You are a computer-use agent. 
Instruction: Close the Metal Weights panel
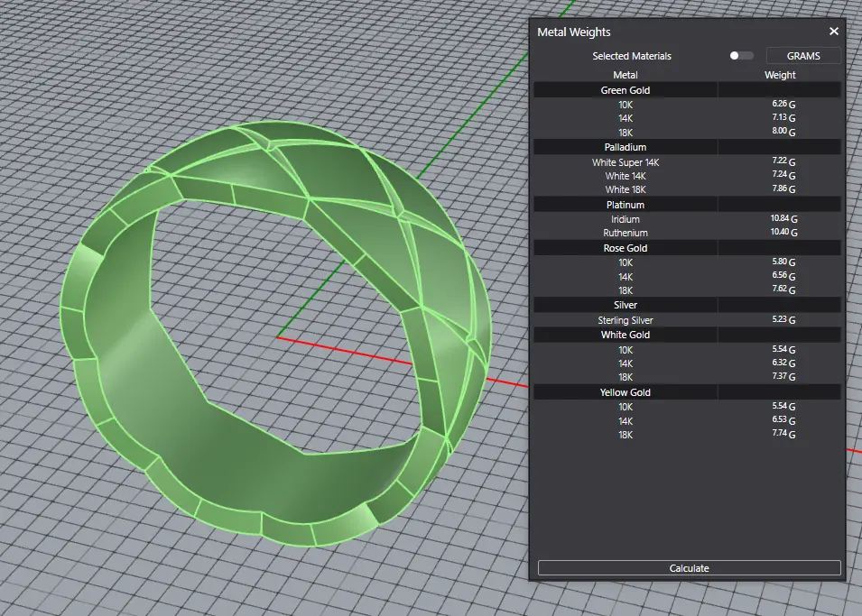coord(833,32)
